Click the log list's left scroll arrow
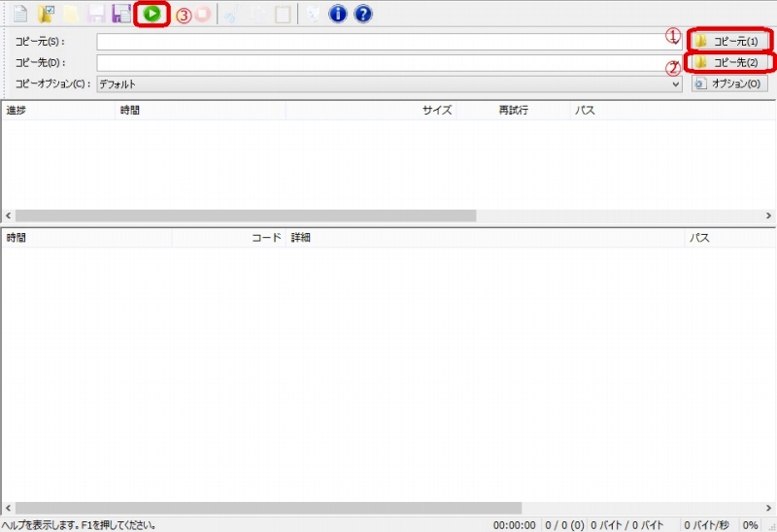This screenshot has height=532, width=777. (8, 508)
